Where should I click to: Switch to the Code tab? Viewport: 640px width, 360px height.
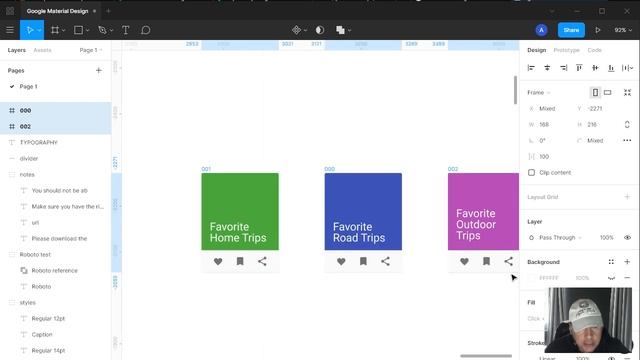pos(595,50)
